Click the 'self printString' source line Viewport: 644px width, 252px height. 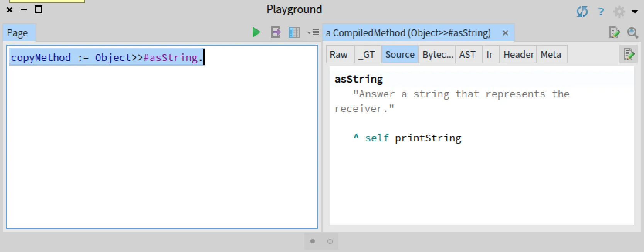pos(407,138)
